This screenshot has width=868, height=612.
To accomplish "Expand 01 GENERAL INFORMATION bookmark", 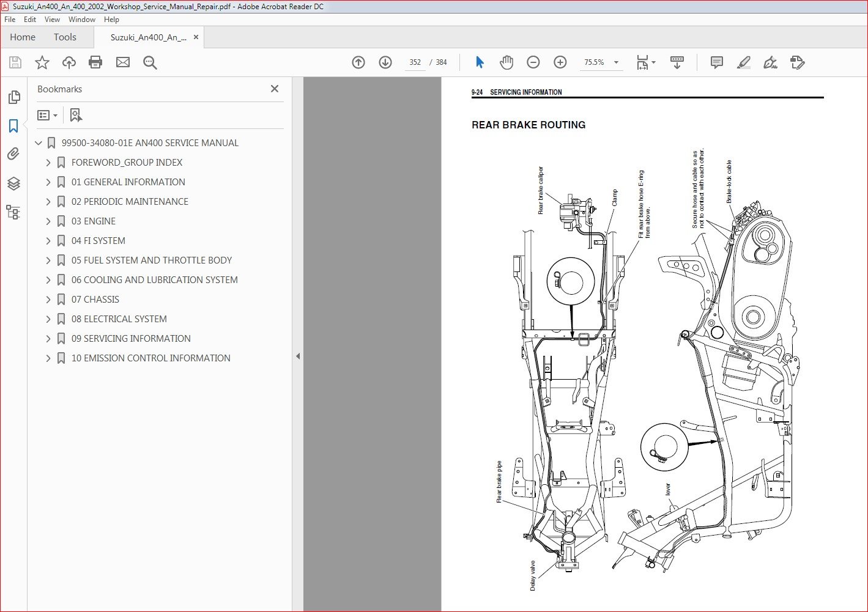I will 48,182.
